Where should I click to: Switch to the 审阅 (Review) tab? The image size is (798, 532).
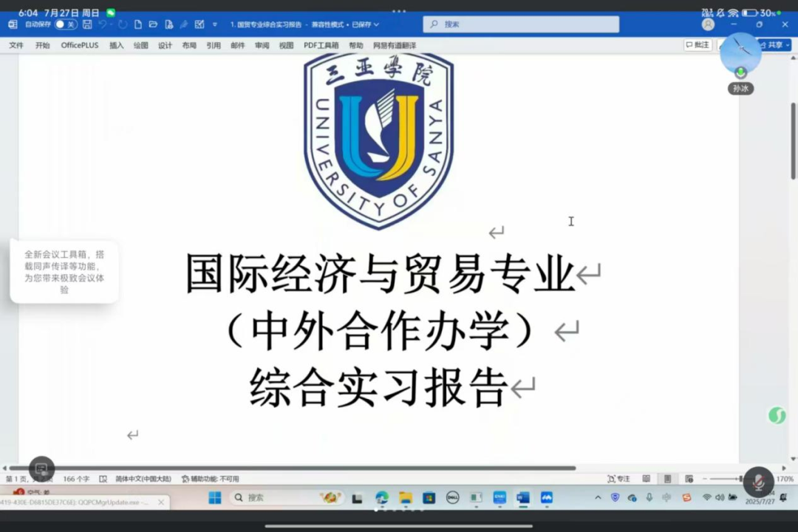pos(262,45)
